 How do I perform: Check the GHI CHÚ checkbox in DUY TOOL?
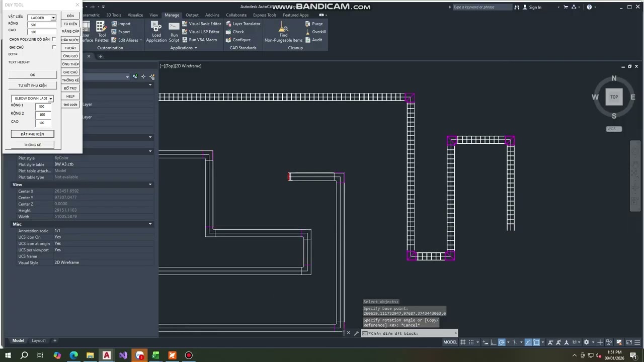54,47
